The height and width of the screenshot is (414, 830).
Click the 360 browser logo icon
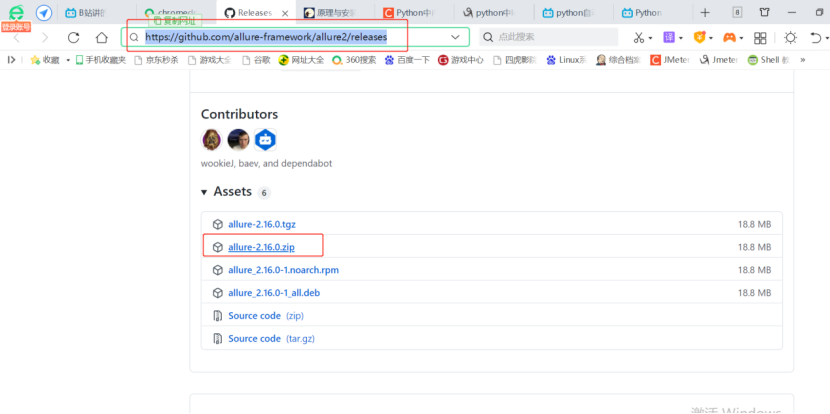[17, 12]
